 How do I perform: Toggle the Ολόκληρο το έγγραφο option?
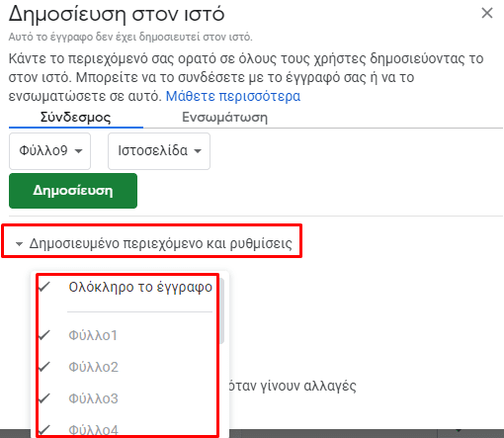(126, 287)
